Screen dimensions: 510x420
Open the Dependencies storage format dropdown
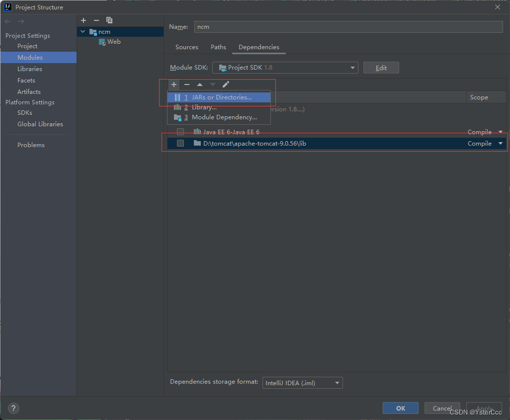(303, 383)
